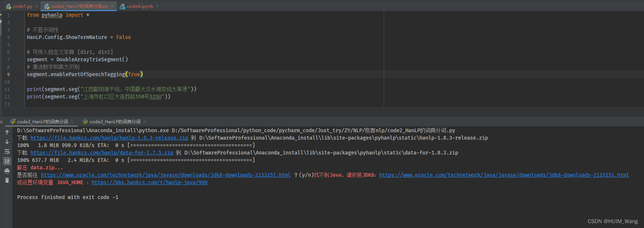Image resolution: width=644 pixels, height=228 pixels.
Task: Click the Up the Stack Trace arrow
Action: [x=7, y=132]
